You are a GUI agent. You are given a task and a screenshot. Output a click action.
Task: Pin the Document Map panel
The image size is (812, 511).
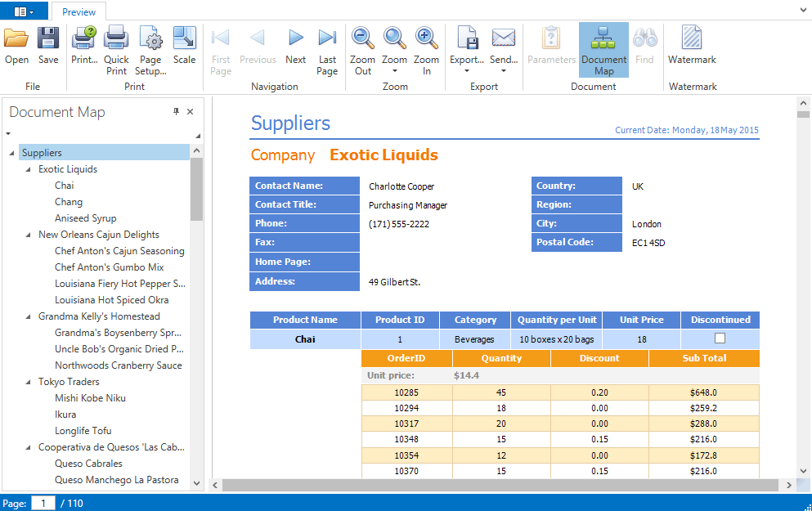(x=176, y=112)
